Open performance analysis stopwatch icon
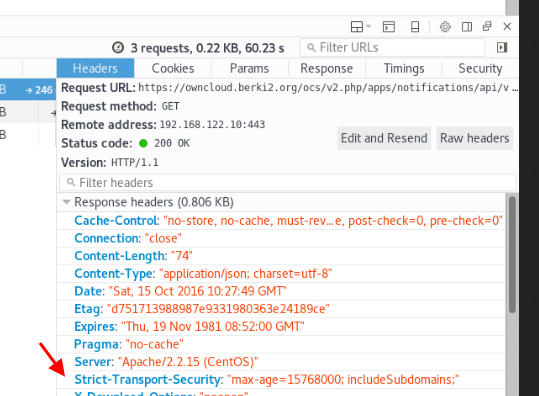Image resolution: width=539 pixels, height=396 pixels. pos(118,47)
